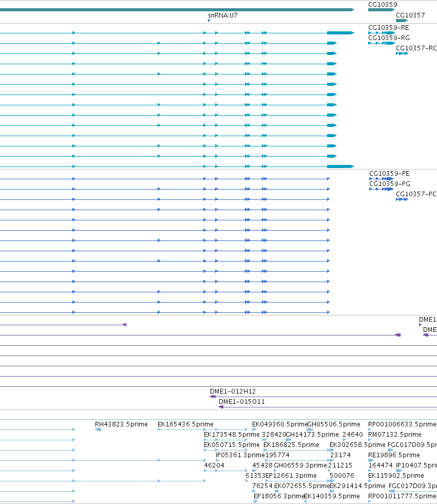Open EST EK072655.5prime

point(302,486)
